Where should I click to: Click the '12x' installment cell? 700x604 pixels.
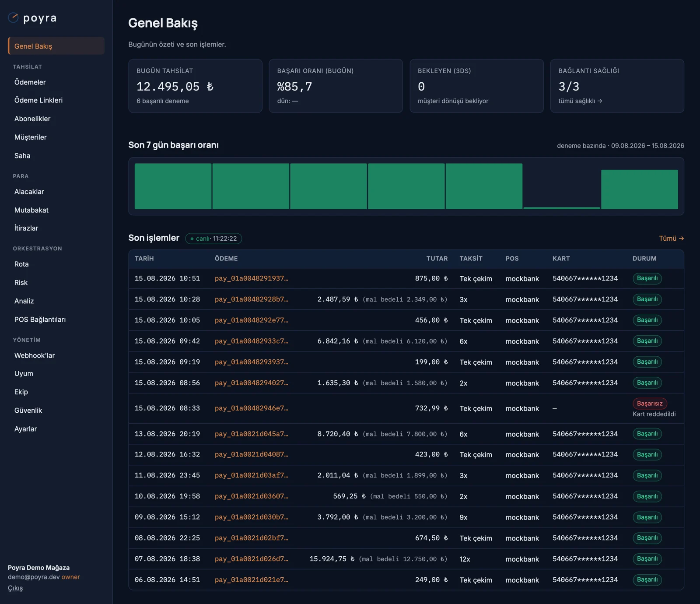click(465, 559)
